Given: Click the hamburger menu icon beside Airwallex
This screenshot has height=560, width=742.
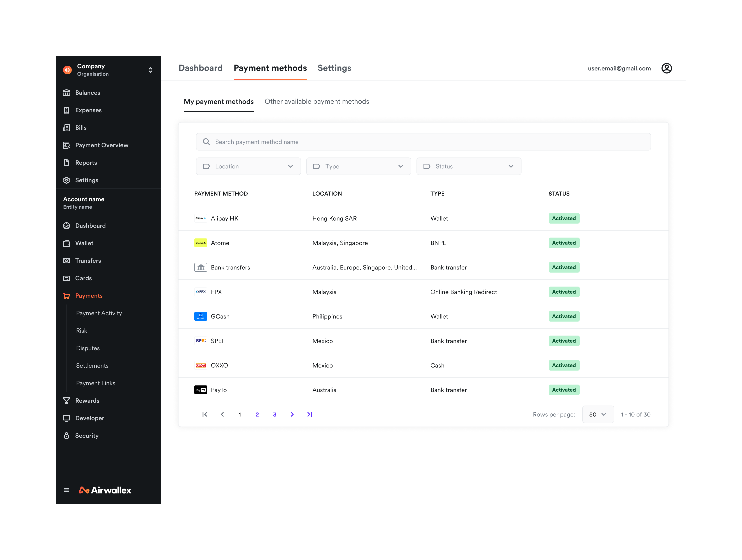Looking at the screenshot, I should click(x=66, y=490).
